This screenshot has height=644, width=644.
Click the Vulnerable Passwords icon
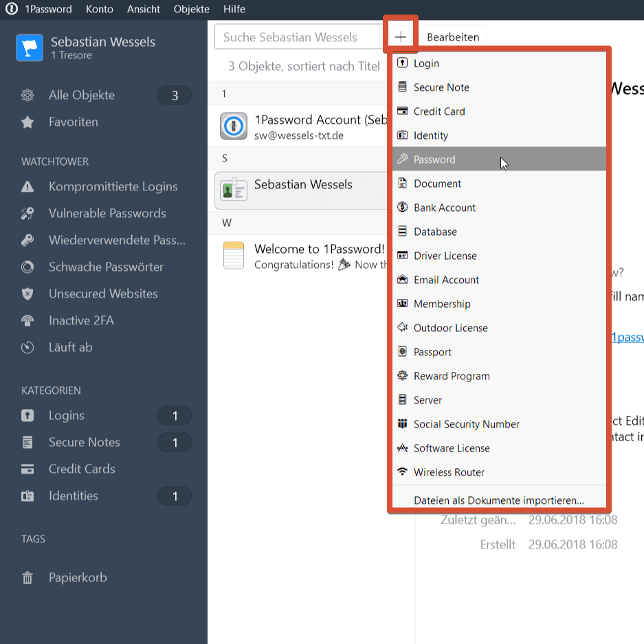27,214
